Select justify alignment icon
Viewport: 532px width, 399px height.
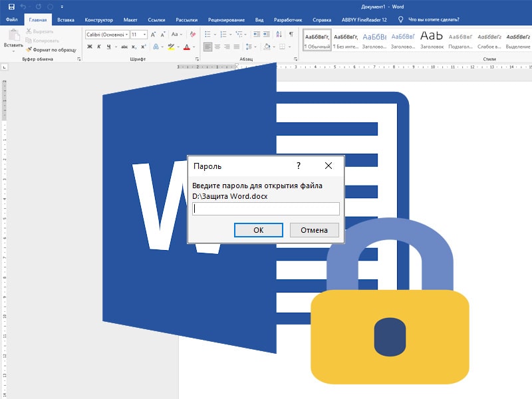tap(237, 47)
